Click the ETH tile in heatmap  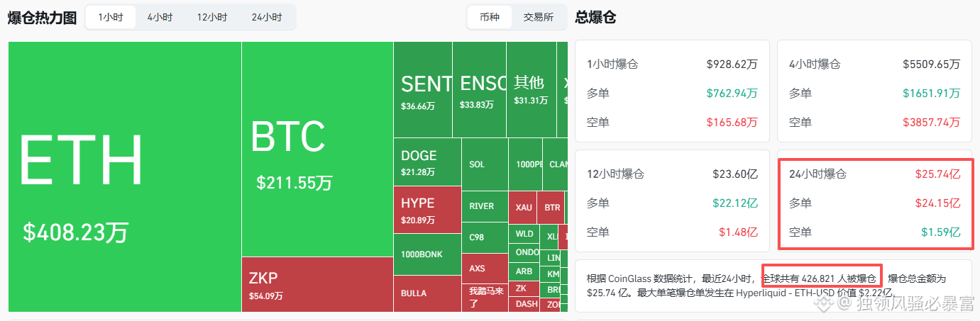click(125, 176)
